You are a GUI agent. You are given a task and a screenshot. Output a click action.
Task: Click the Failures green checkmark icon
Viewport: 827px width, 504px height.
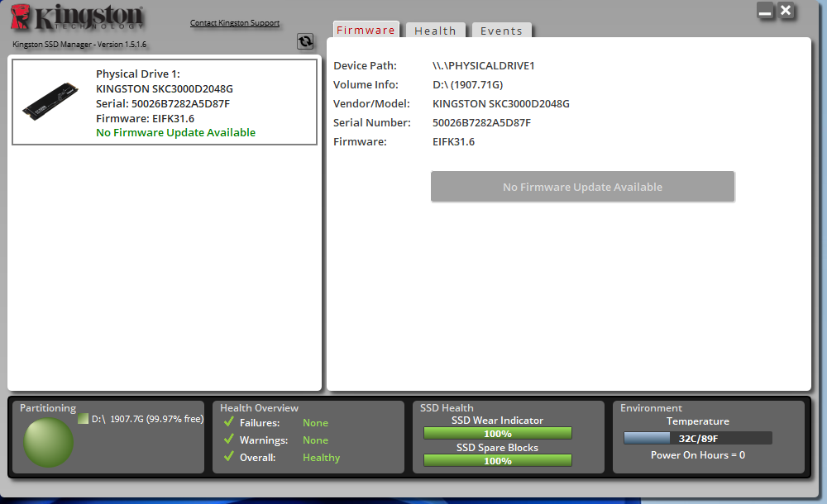(229, 421)
